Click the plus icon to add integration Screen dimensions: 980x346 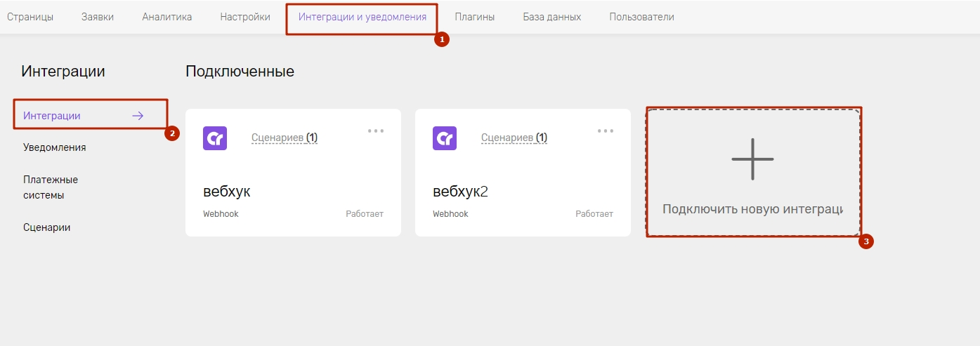[752, 159]
